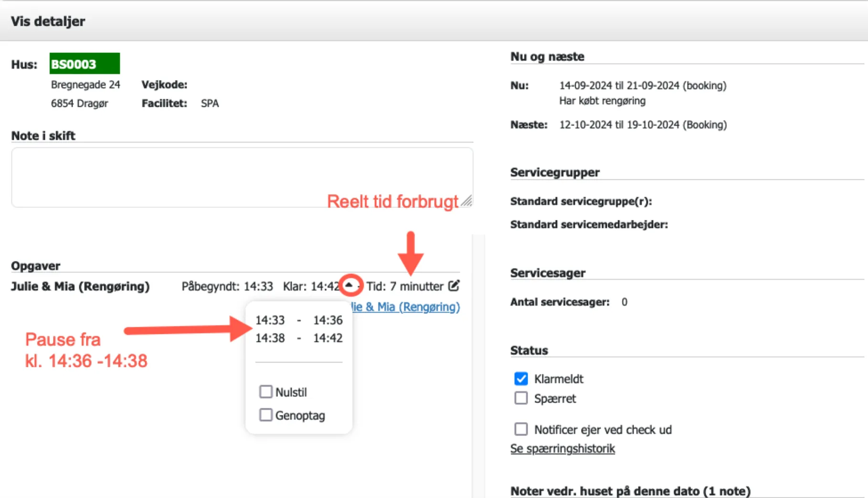Click the Klar: 14:42 time text
Screen dimensions: 868x498
click(313, 286)
